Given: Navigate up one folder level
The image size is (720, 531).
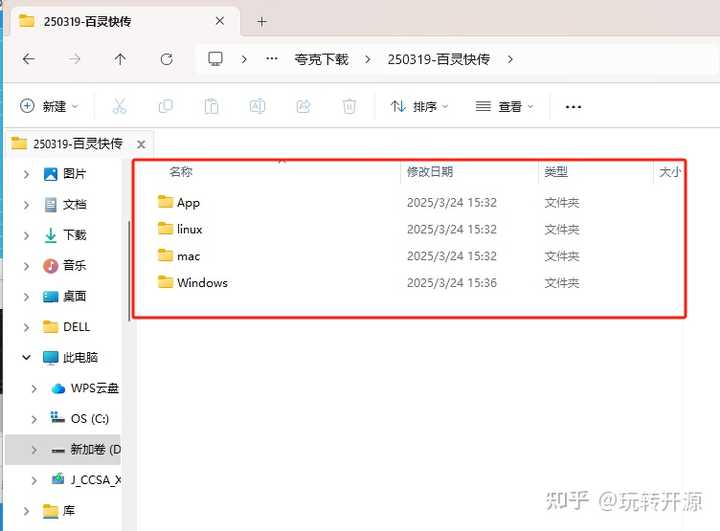Looking at the screenshot, I should tap(120, 59).
